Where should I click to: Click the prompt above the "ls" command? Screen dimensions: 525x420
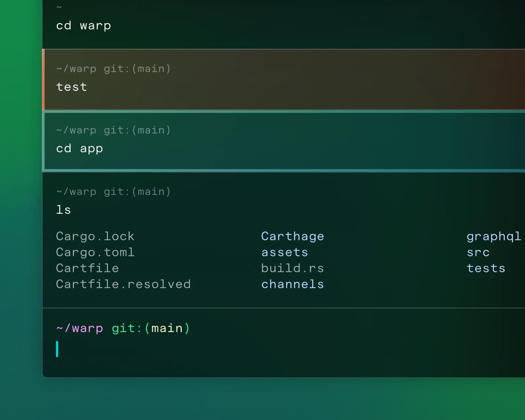coord(113,192)
